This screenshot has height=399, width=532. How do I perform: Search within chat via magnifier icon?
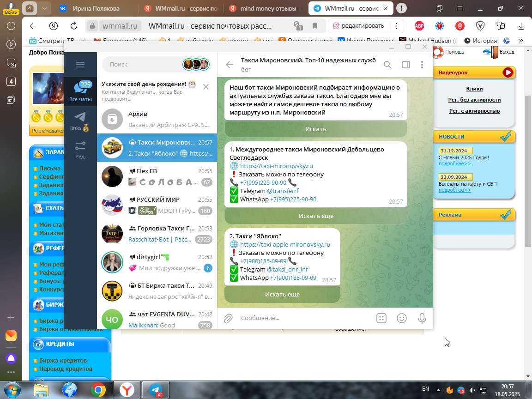(387, 65)
